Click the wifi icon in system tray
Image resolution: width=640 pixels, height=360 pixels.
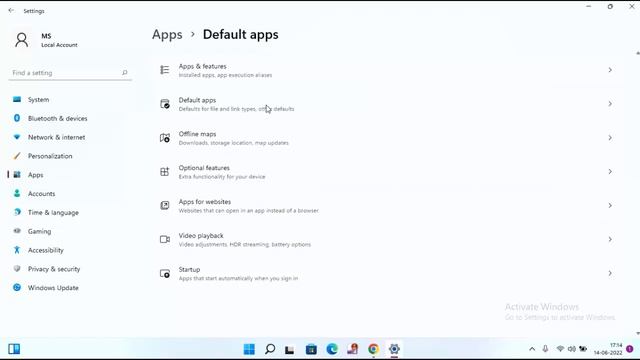pyautogui.click(x=560, y=349)
